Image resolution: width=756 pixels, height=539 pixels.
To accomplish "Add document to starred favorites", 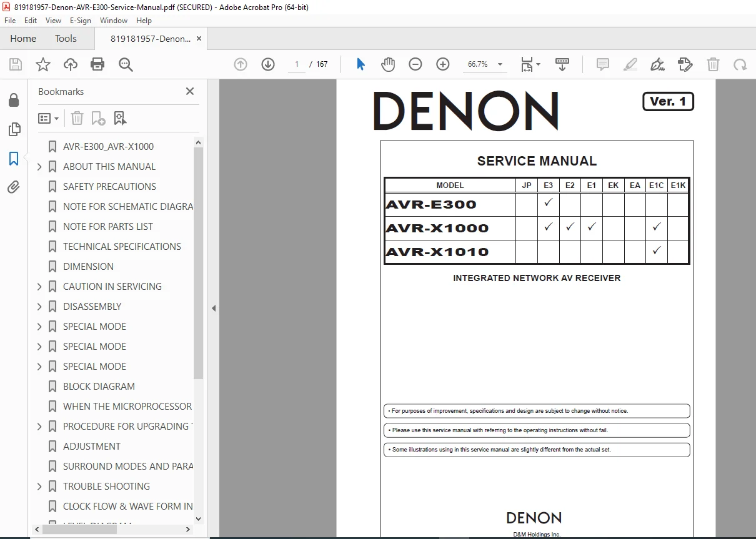I will (42, 64).
